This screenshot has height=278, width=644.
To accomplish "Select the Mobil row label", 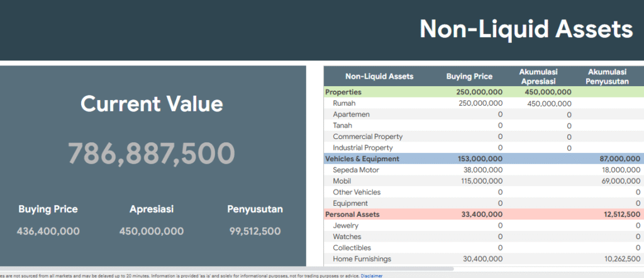I will point(342,181).
